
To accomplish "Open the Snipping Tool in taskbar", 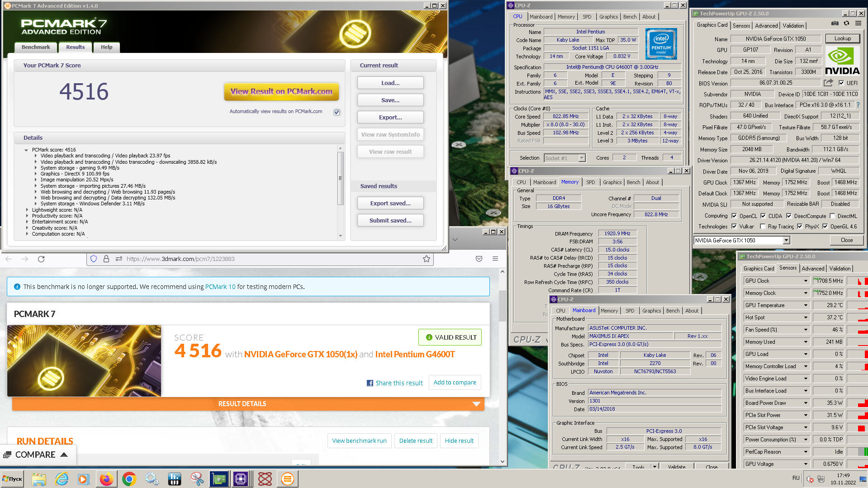I will coord(197,479).
